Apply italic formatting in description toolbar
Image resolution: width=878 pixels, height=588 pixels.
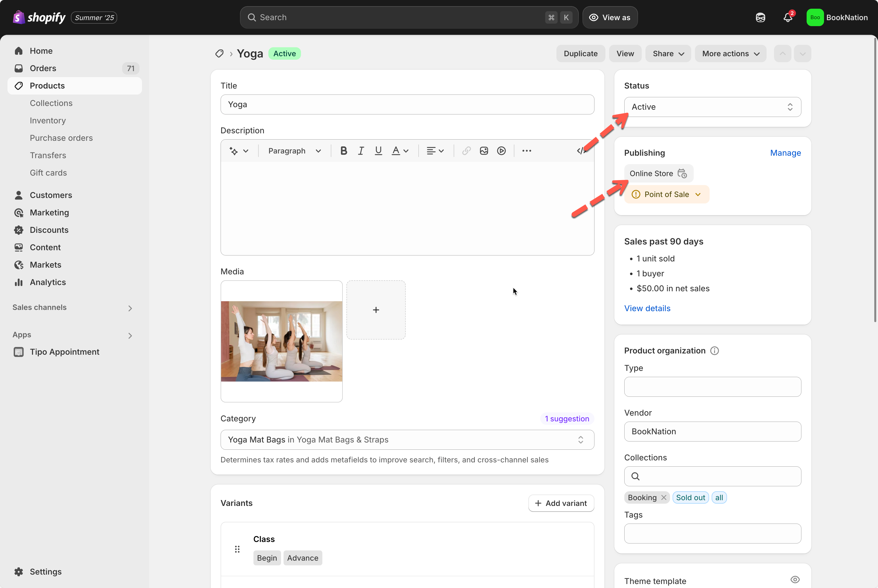pos(361,151)
